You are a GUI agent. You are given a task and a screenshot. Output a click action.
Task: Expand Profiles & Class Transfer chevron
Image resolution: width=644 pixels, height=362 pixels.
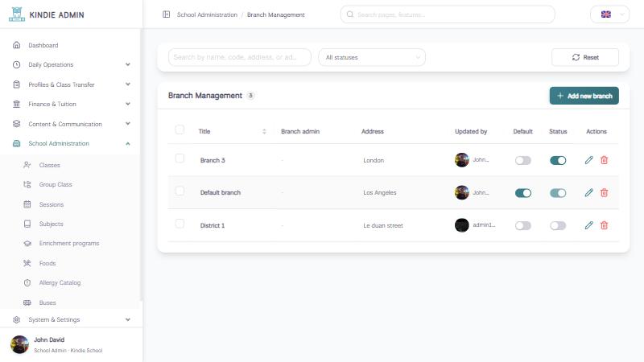[x=128, y=84]
